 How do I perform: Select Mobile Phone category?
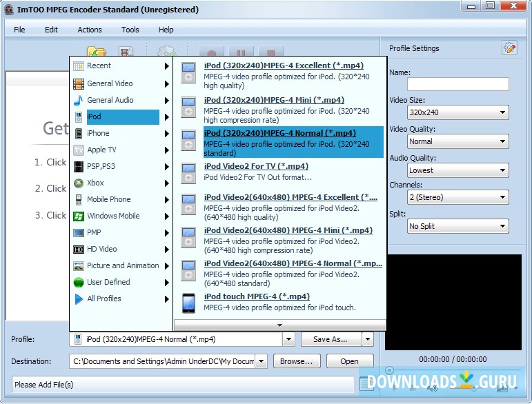click(x=108, y=200)
